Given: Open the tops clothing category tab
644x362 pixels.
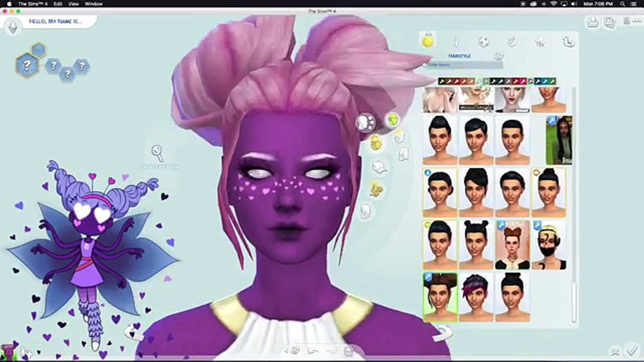Looking at the screenshot, I should click(x=456, y=42).
